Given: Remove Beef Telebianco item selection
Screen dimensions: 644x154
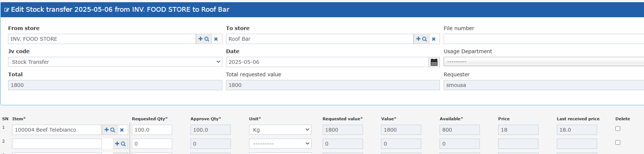Looking at the screenshot, I should (122, 130).
